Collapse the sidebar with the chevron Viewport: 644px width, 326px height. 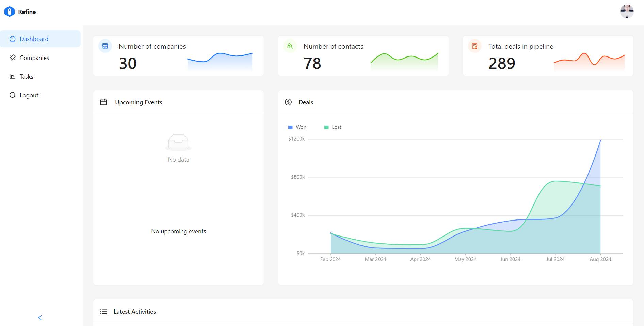(40, 317)
